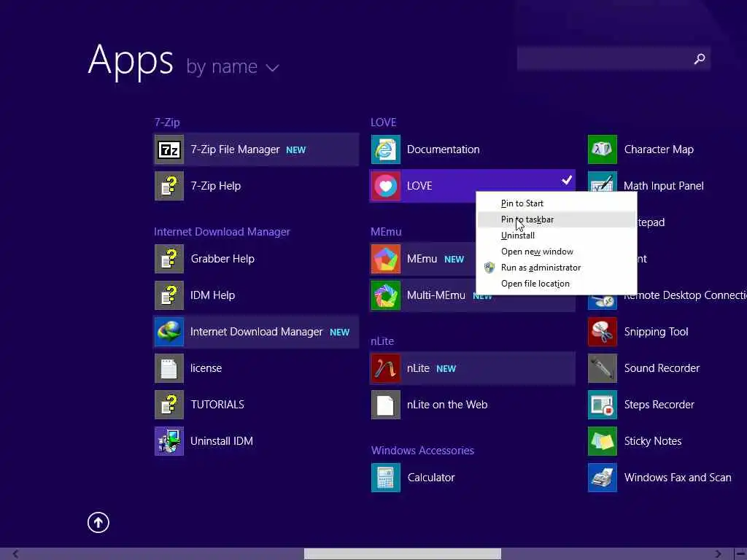Click the Remote Desktop Connection icon
This screenshot has width=747, height=560.
[x=602, y=301]
